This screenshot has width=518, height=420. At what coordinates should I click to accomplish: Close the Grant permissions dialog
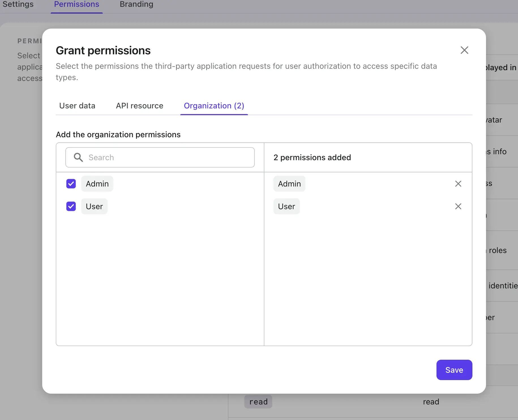click(464, 50)
